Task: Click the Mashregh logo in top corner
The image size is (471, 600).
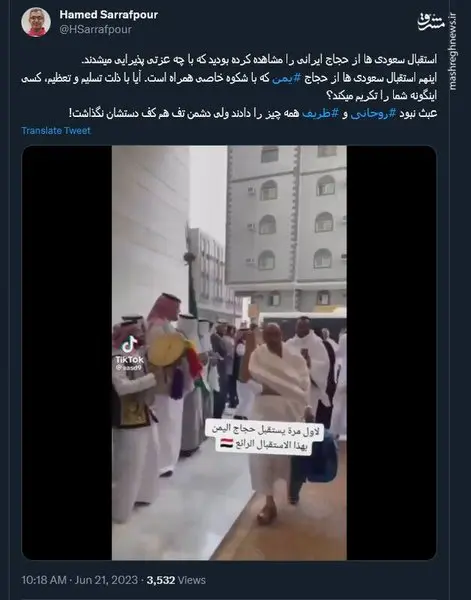Action: (431, 22)
